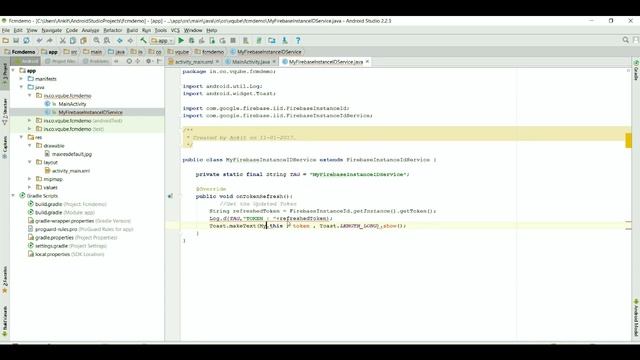Image resolution: width=640 pixels, height=360 pixels.
Task: Click the Paste toolbar icon
Action: tap(83, 40)
